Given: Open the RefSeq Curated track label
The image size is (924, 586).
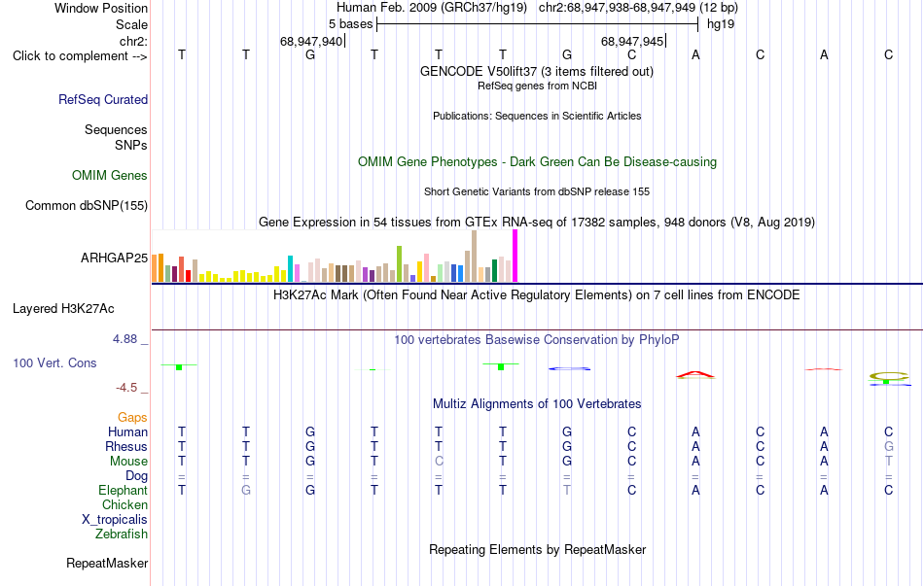Looking at the screenshot, I should point(102,99).
